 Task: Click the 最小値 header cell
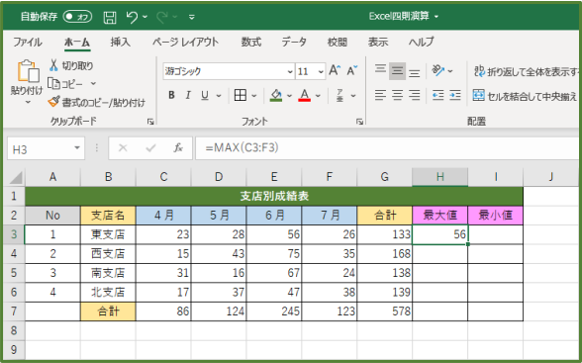496,215
